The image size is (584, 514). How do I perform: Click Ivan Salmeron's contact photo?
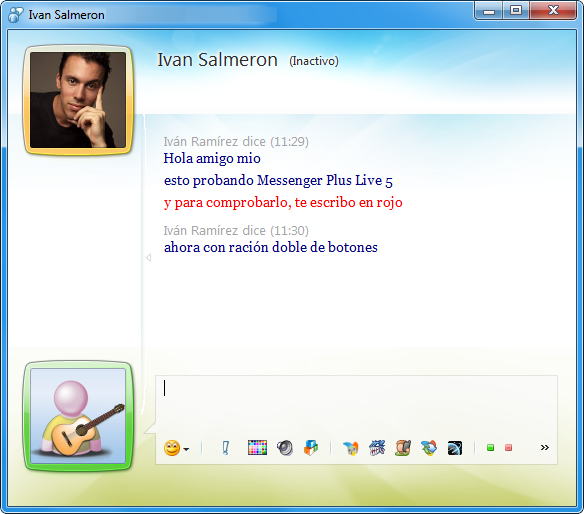78,100
